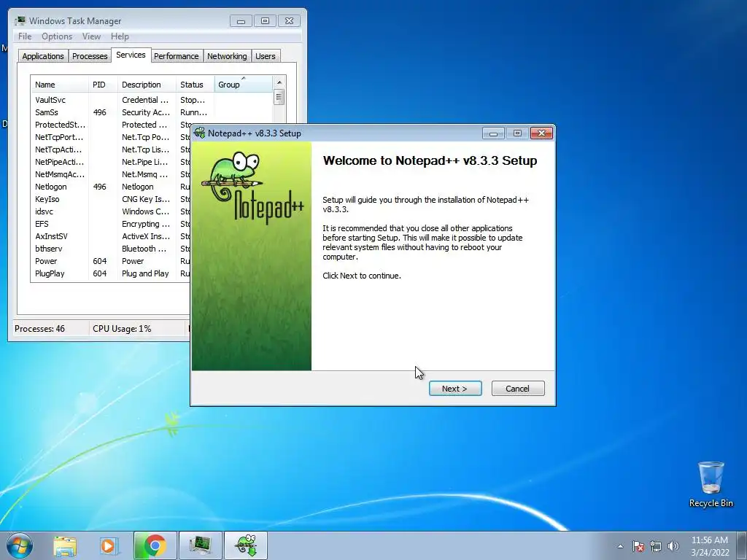
Task: Minimize the Notepad++ Setup window
Action: (x=493, y=133)
